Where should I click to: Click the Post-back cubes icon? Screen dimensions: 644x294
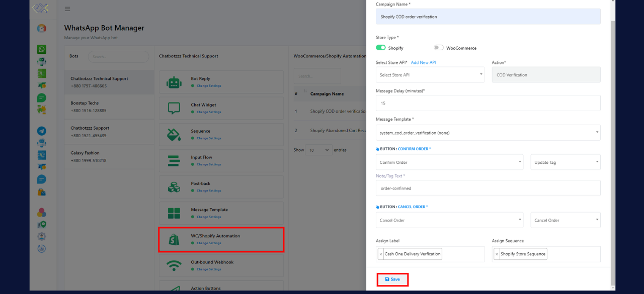(x=174, y=187)
